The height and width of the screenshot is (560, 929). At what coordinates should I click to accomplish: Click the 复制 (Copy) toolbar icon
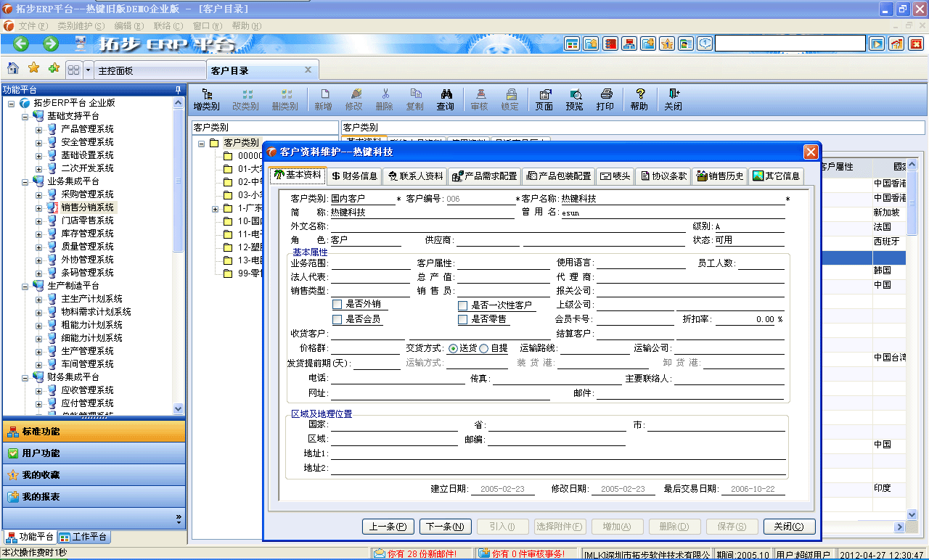(415, 99)
